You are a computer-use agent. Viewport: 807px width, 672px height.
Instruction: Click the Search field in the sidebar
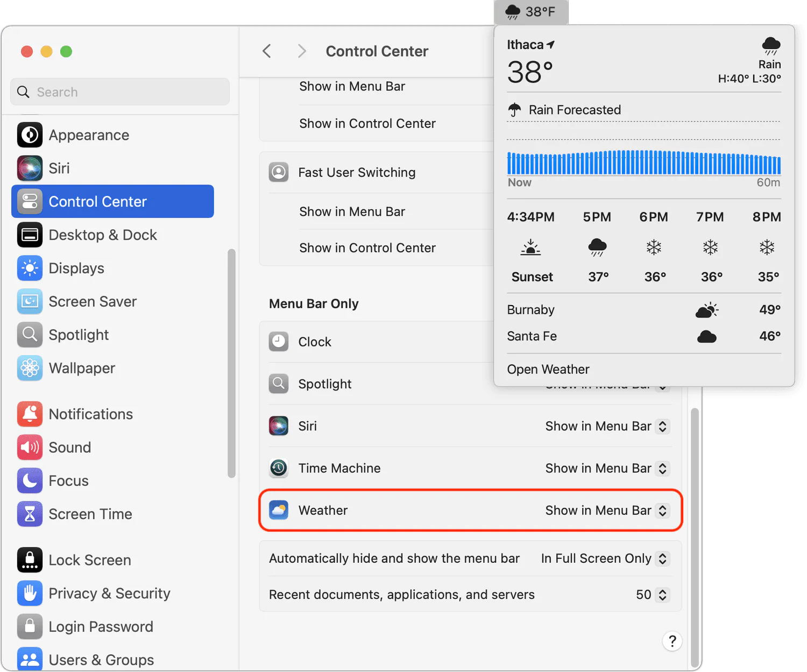pos(120,92)
